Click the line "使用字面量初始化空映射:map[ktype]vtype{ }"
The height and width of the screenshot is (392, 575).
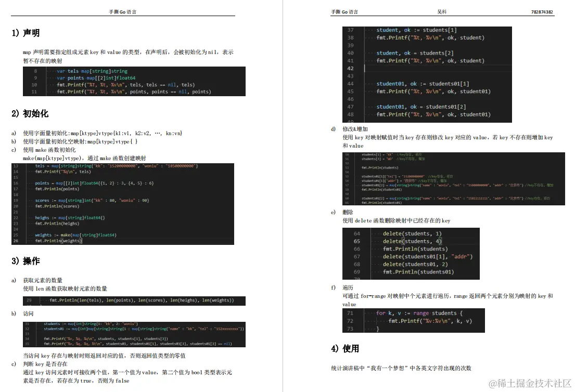pyautogui.click(x=80, y=141)
